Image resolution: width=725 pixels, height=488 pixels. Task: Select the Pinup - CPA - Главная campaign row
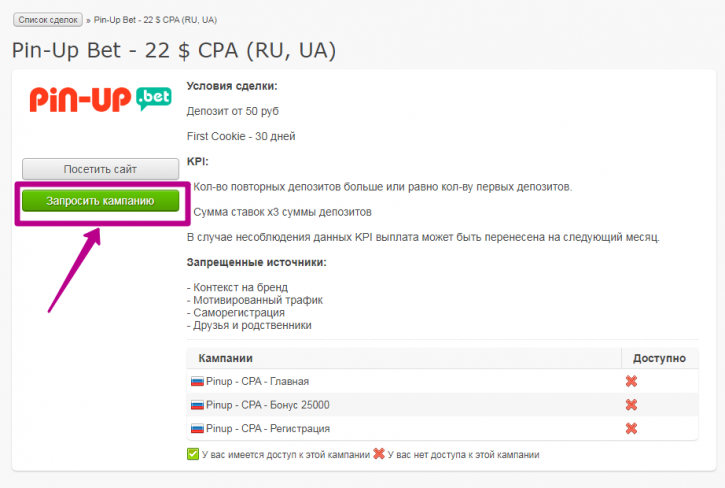pyautogui.click(x=442, y=381)
